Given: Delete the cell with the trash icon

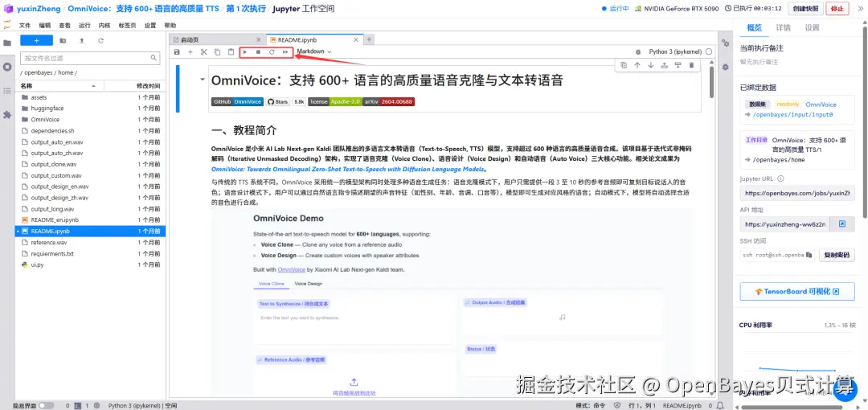Looking at the screenshot, I should 691,65.
